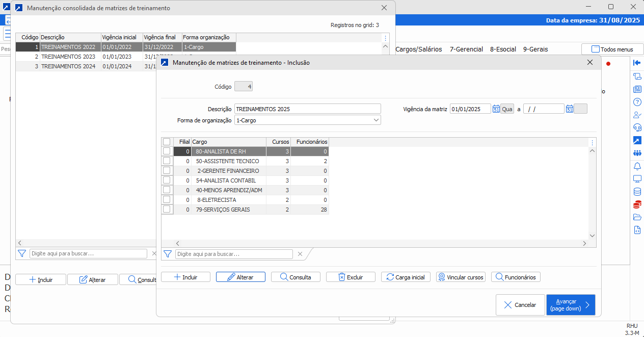Click Avançar (page down) button
Screen dimensions: 644x337
(x=571, y=305)
